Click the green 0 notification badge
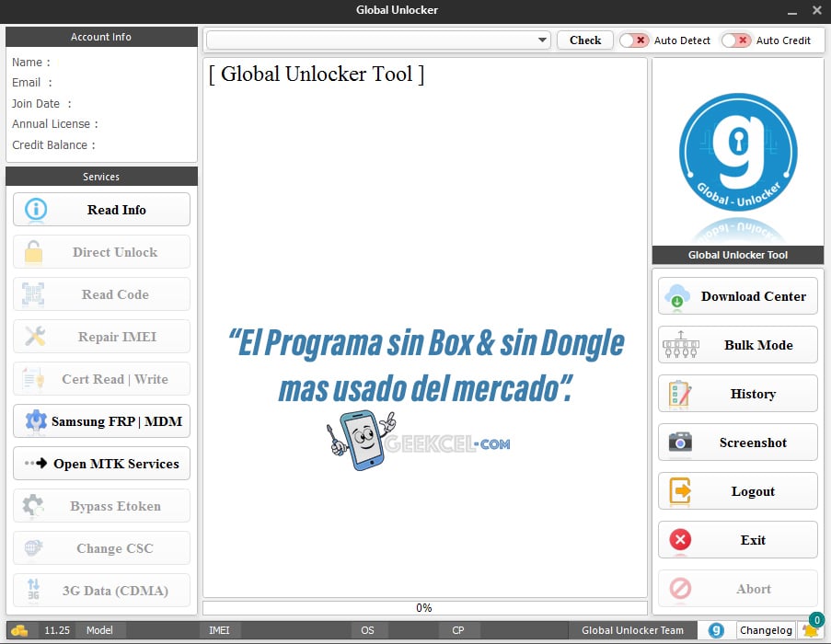Viewport: 831px width, 644px height. tap(816, 619)
